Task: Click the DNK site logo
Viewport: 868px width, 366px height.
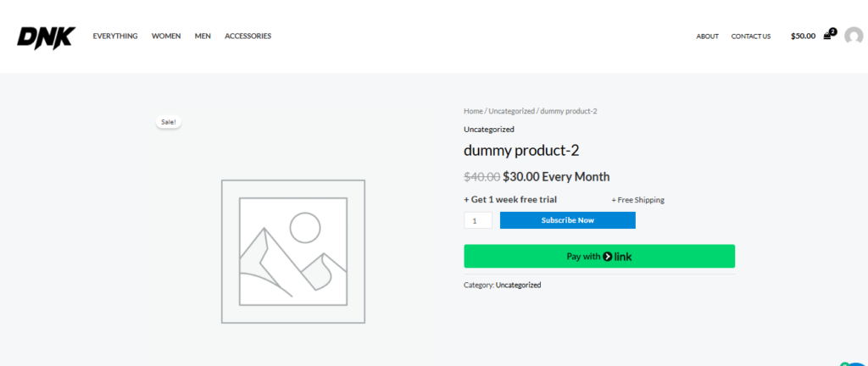Action: coord(46,36)
